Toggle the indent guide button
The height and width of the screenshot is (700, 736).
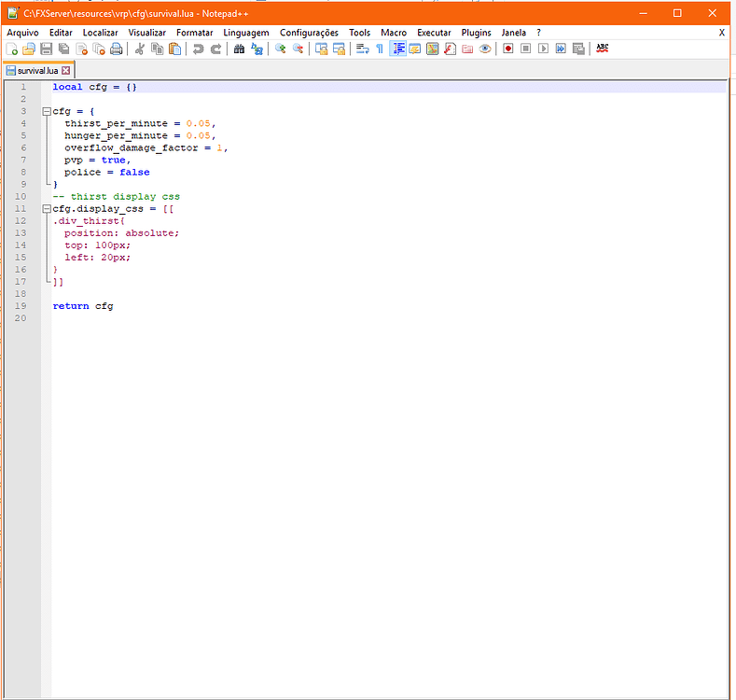tap(397, 49)
